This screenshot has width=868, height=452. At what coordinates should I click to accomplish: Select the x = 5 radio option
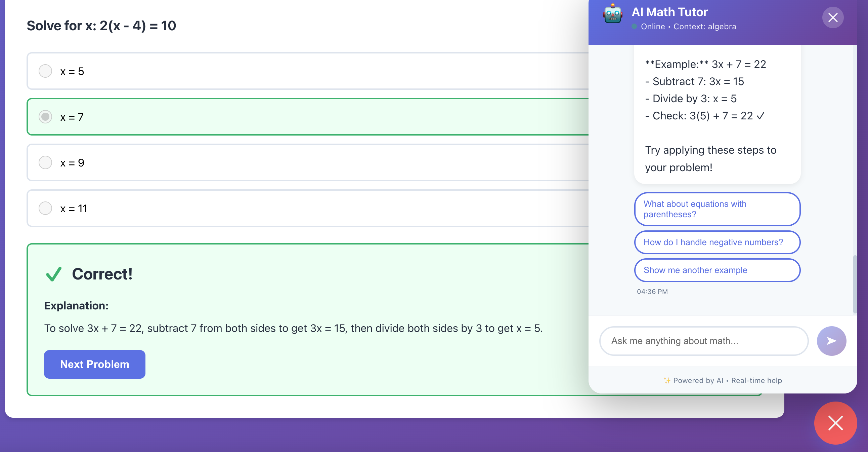(x=45, y=71)
